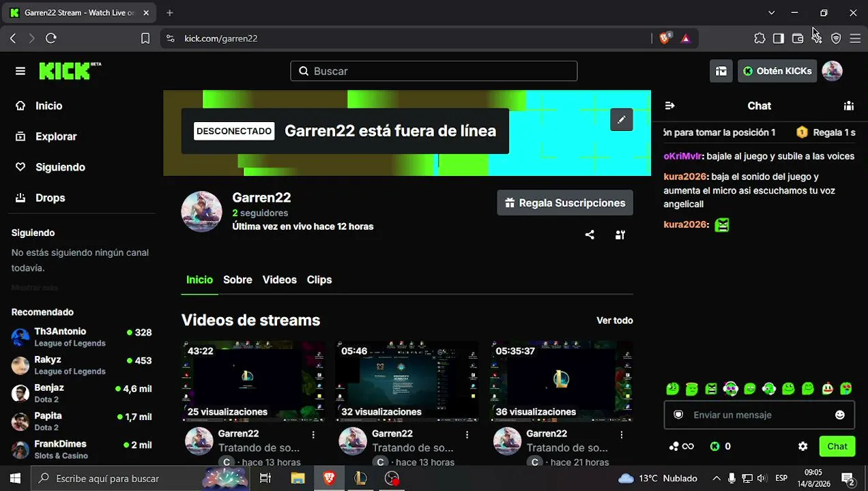Open chat settings gear icon

(803, 447)
